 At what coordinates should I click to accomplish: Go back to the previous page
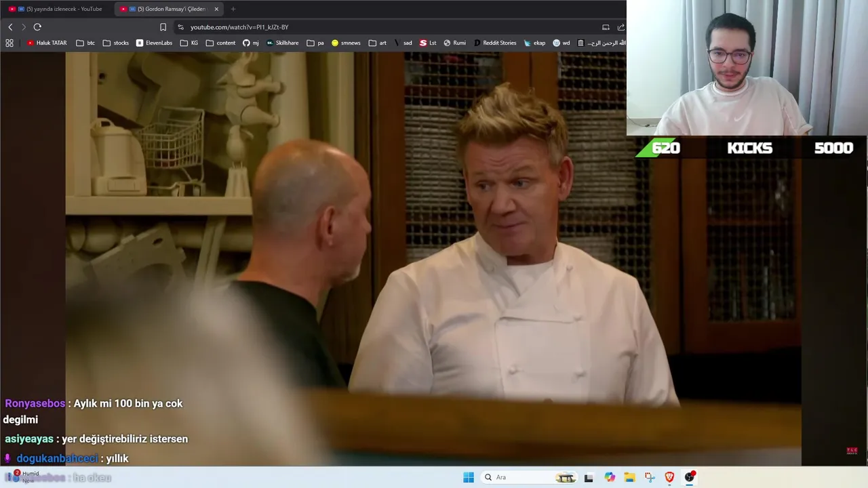point(10,27)
